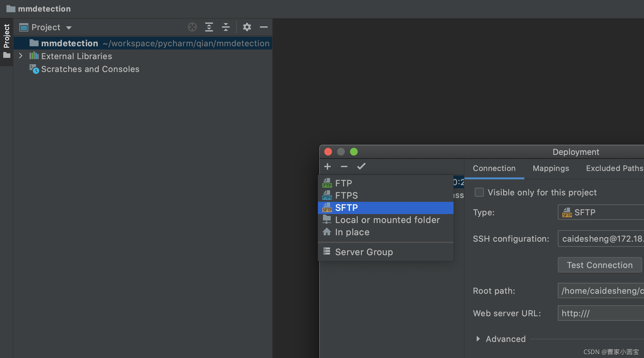This screenshot has width=644, height=358.
Task: Enable Visible only for this project checkbox
Action: point(479,192)
